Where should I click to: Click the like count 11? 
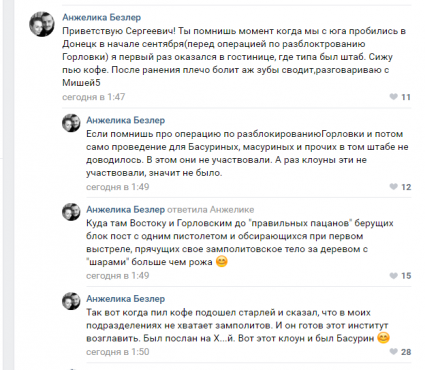click(406, 97)
